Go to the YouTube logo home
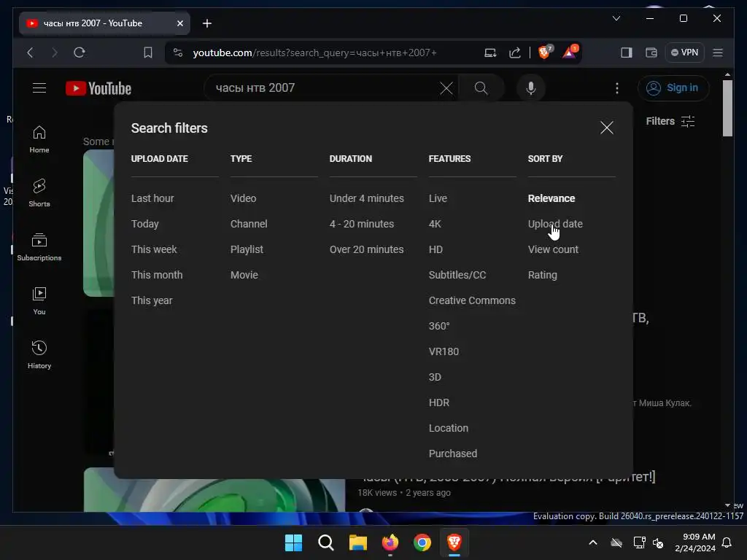The height and width of the screenshot is (560, 747). click(x=98, y=88)
